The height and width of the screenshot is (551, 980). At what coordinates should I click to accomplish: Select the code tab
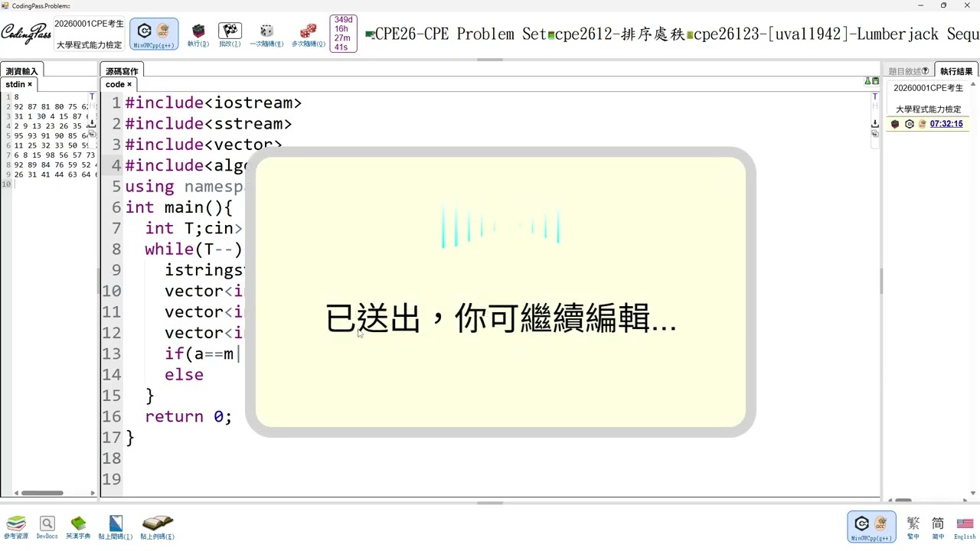(x=119, y=84)
